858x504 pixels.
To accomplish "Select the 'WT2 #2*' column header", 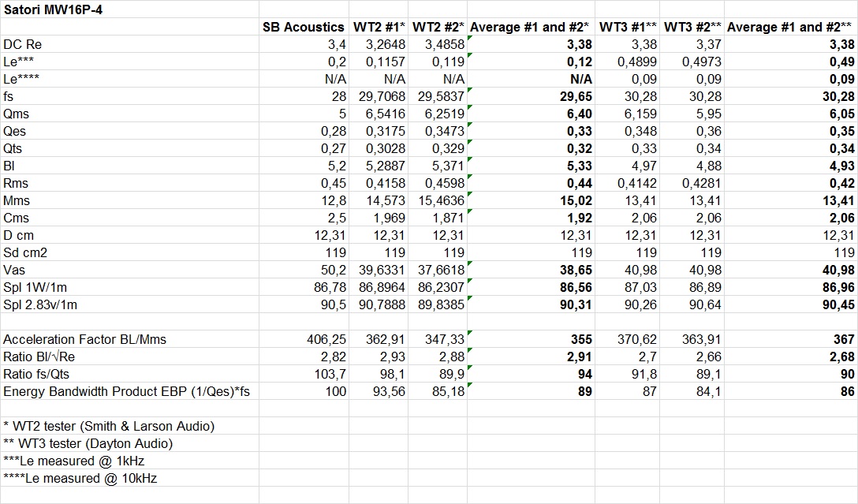I will 438,28.
